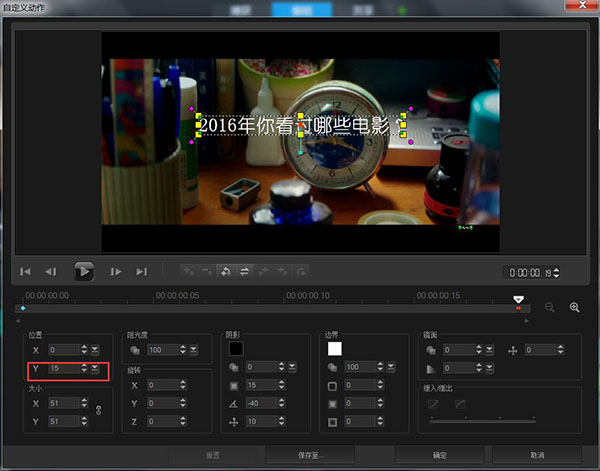Click the 保存至... button
The image size is (600, 471).
(x=309, y=455)
